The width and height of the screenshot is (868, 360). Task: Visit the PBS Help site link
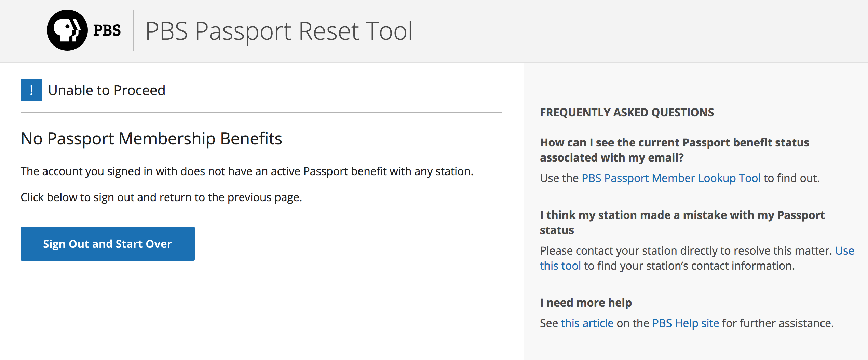(686, 323)
